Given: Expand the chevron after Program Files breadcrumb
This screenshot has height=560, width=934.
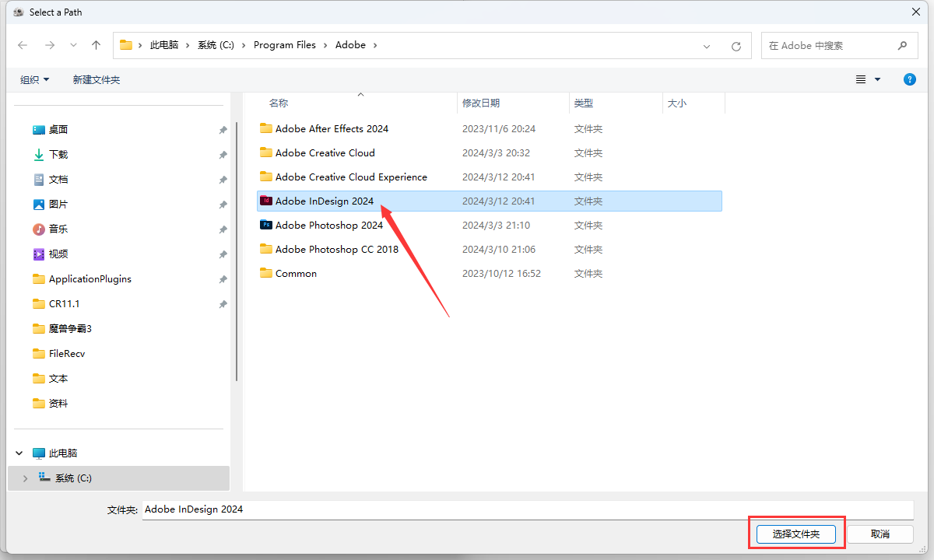Looking at the screenshot, I should (325, 45).
